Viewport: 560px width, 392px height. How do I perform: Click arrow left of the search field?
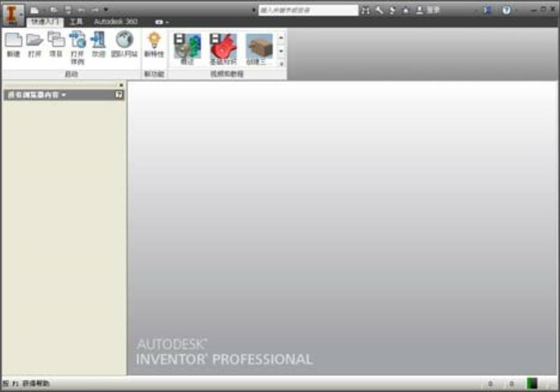pyautogui.click(x=254, y=10)
